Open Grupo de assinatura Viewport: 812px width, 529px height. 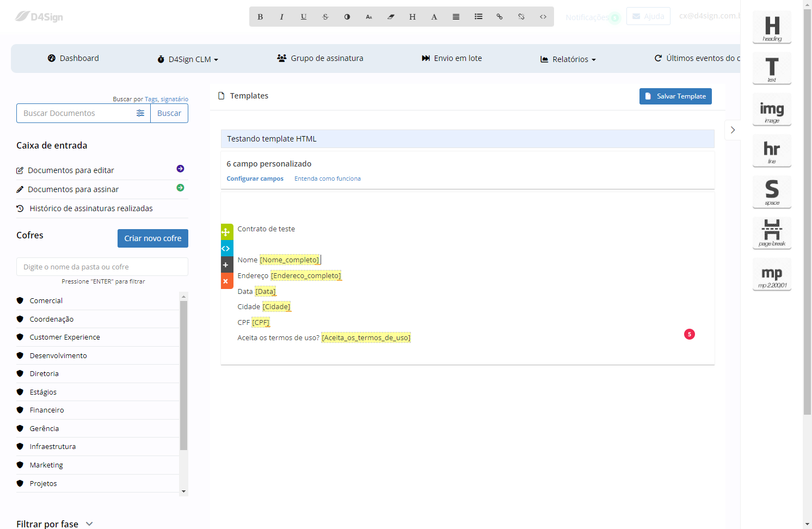point(320,58)
